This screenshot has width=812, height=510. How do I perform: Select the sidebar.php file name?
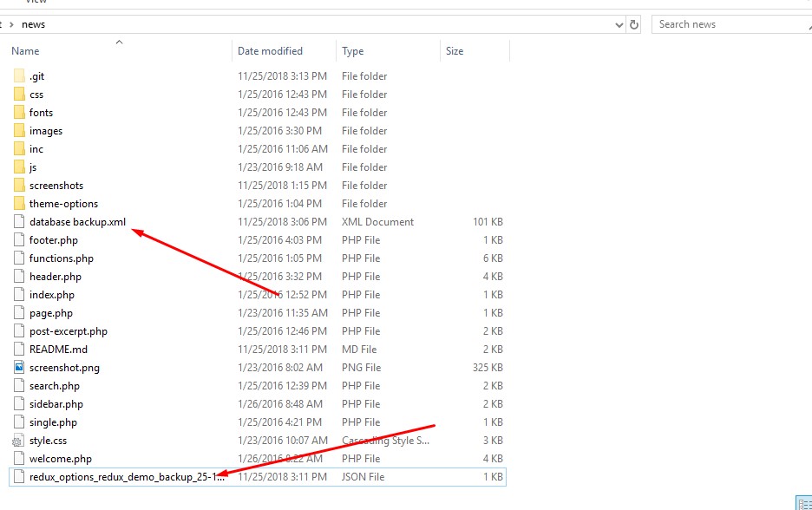[56, 404]
